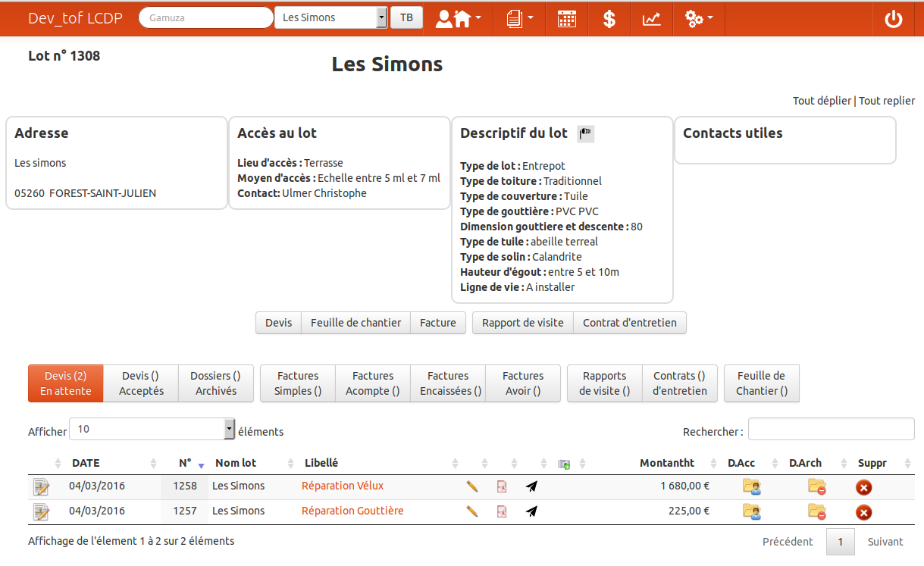Switch to Devis Acceptés tab
Viewport: 924px width, 566px height.
click(x=141, y=383)
